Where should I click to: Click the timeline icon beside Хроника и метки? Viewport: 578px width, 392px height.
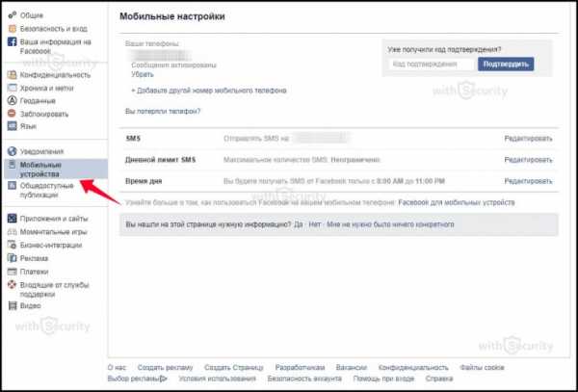tap(13, 88)
